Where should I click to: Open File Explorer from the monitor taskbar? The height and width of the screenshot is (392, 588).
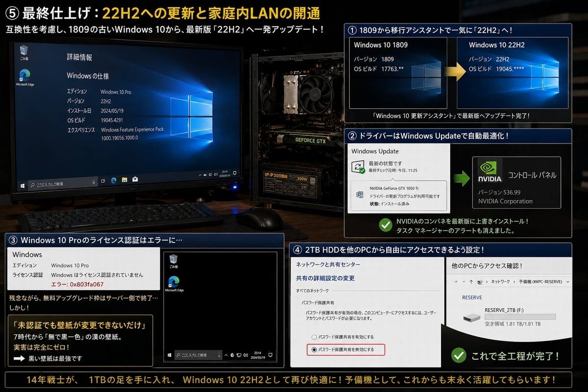tap(124, 180)
